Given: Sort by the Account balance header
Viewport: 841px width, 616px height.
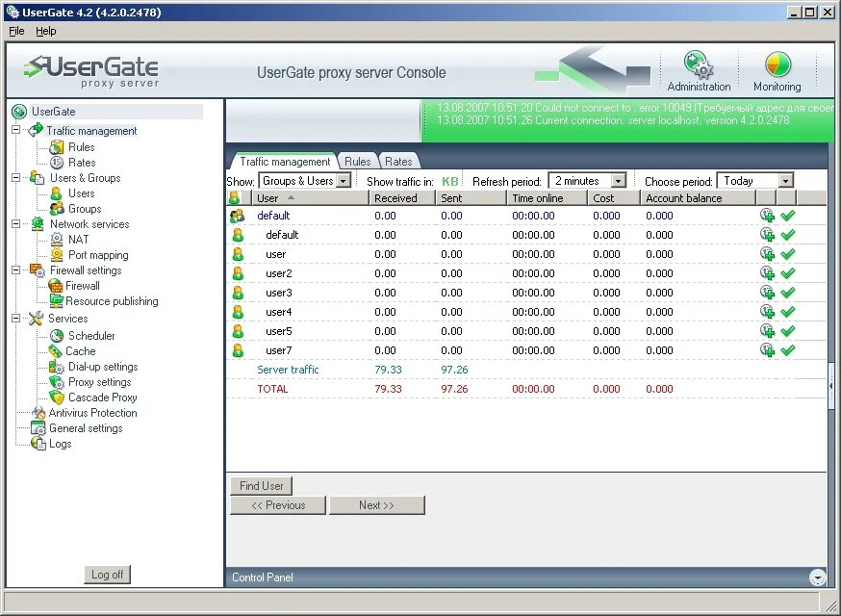Looking at the screenshot, I should tap(699, 198).
